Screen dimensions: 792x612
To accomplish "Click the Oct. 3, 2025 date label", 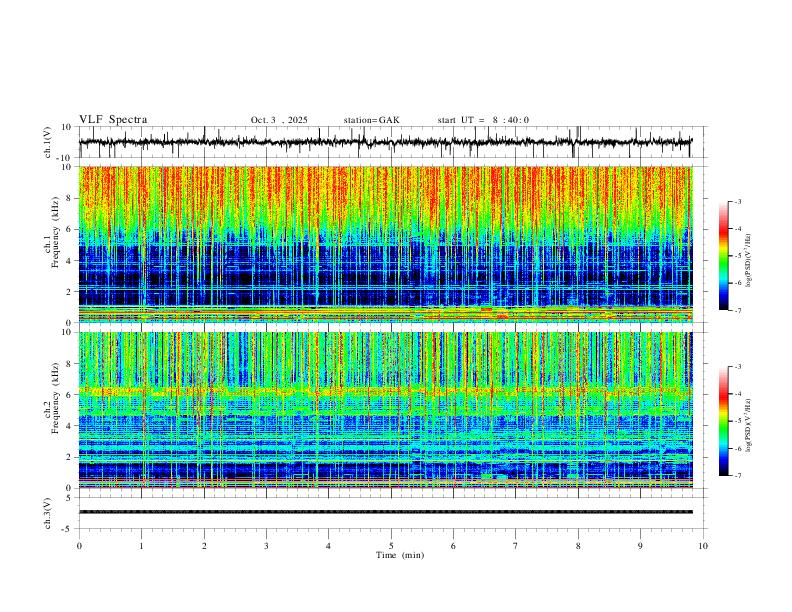I will 279,120.
